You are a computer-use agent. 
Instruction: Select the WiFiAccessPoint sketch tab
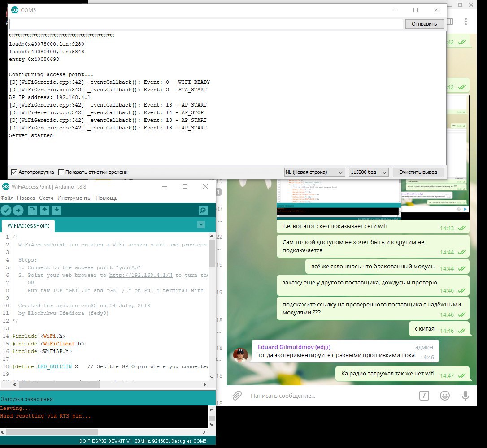(28, 226)
